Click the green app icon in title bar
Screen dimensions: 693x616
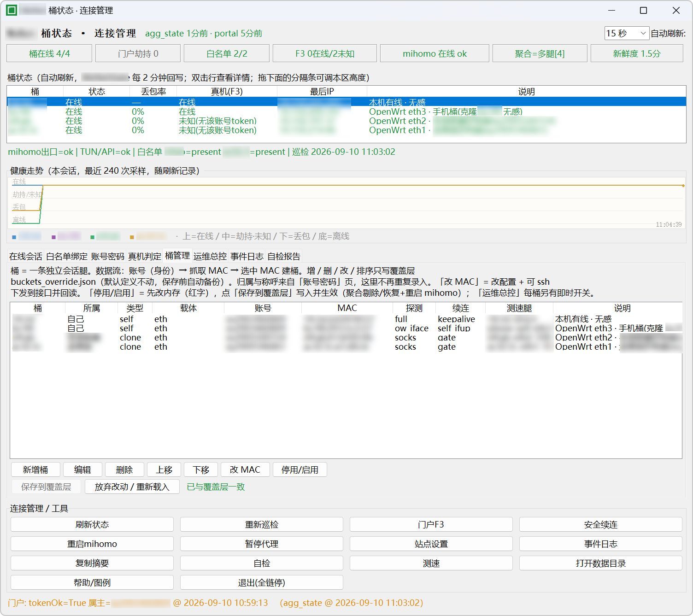pyautogui.click(x=12, y=10)
